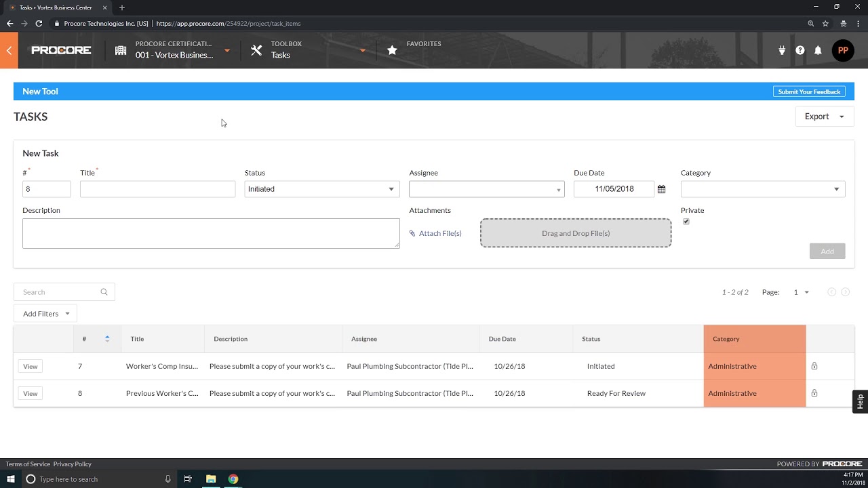Reload the browser page
Screen dimensions: 868x488
click(x=39, y=23)
